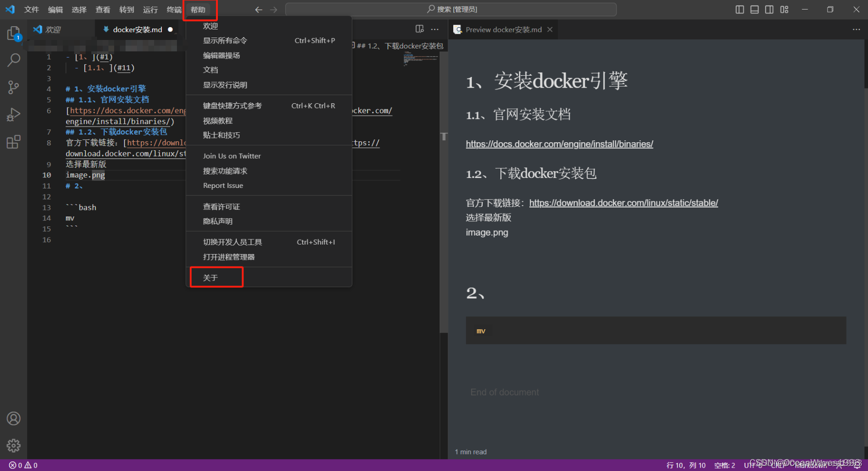Click the errors and warnings status indicator
The height and width of the screenshot is (471, 868).
pos(23,465)
